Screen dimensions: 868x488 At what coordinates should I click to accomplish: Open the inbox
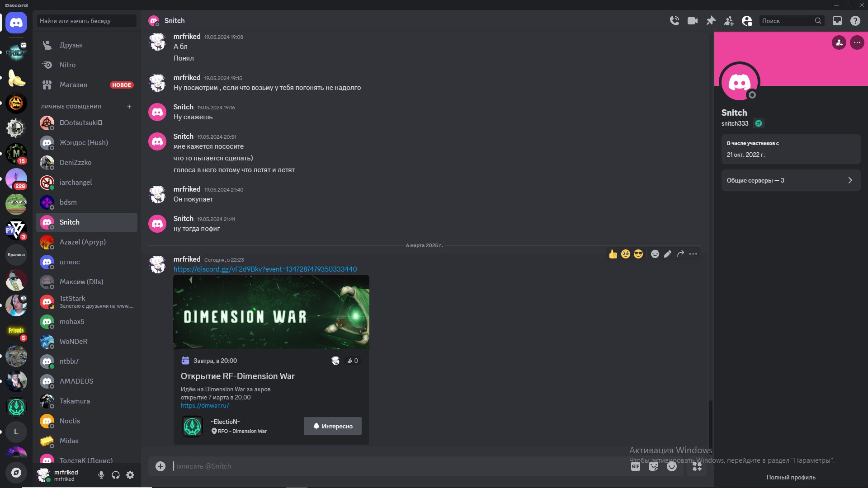pos(837,21)
